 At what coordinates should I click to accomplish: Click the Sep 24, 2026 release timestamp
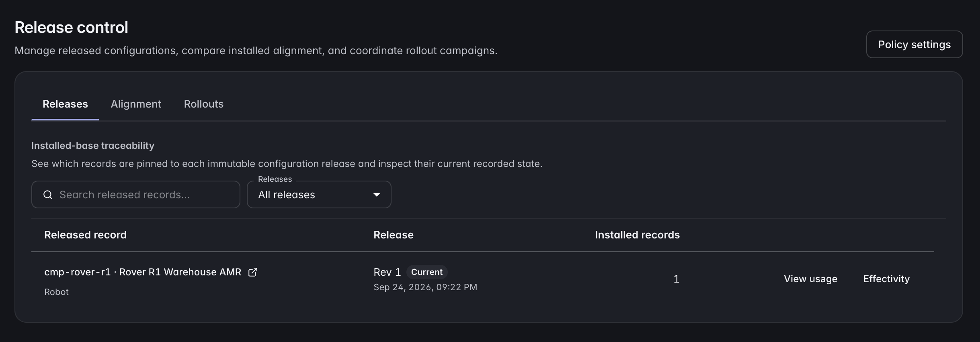tap(425, 287)
